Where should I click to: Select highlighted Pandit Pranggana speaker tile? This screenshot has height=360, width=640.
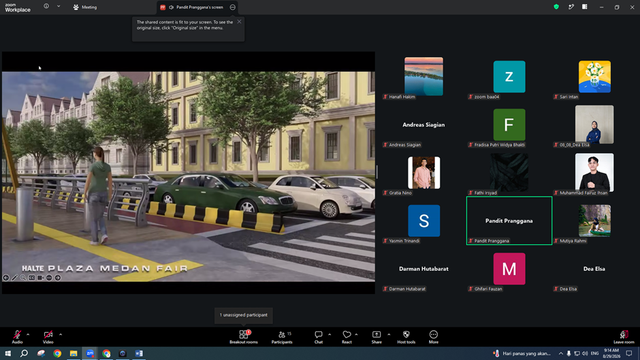509,221
